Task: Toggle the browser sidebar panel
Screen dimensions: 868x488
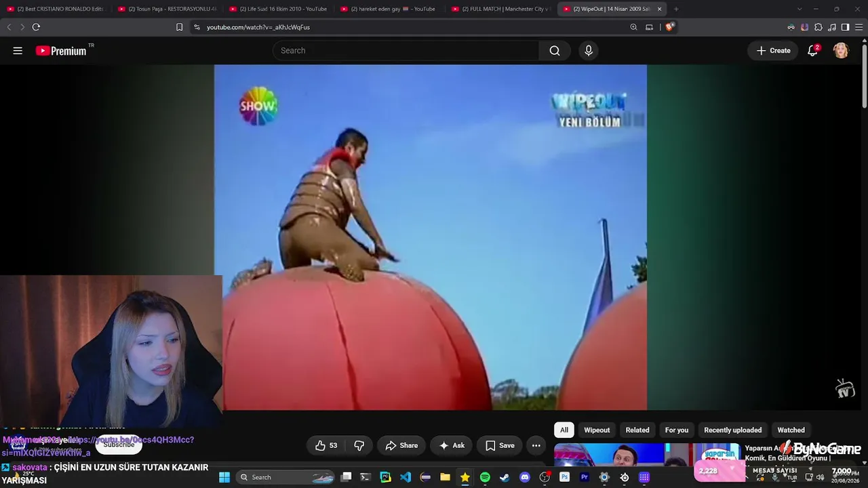Action: coord(845,27)
